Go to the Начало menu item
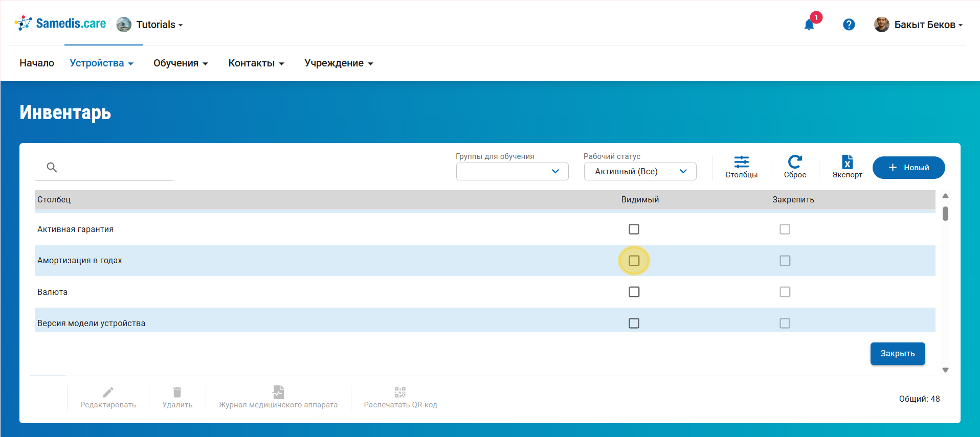Image resolution: width=980 pixels, height=437 pixels. pos(37,63)
